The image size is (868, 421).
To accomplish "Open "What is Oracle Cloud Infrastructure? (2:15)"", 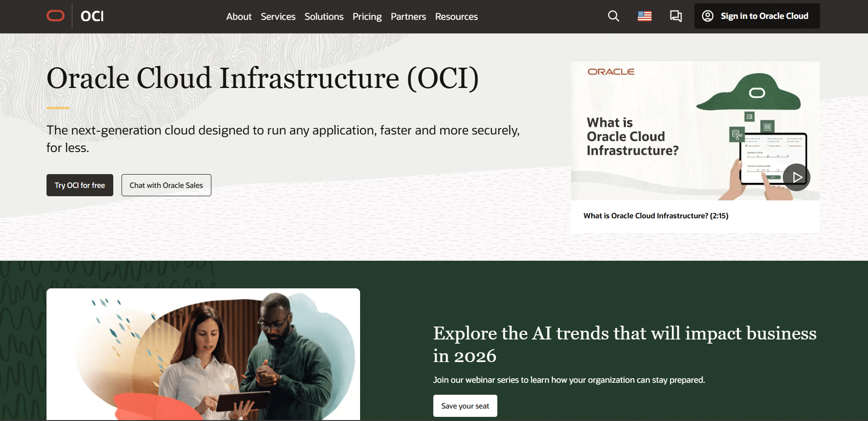I will (x=656, y=216).
